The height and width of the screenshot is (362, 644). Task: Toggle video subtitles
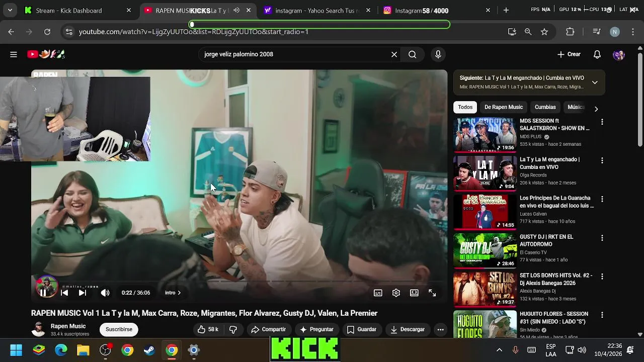378,293
